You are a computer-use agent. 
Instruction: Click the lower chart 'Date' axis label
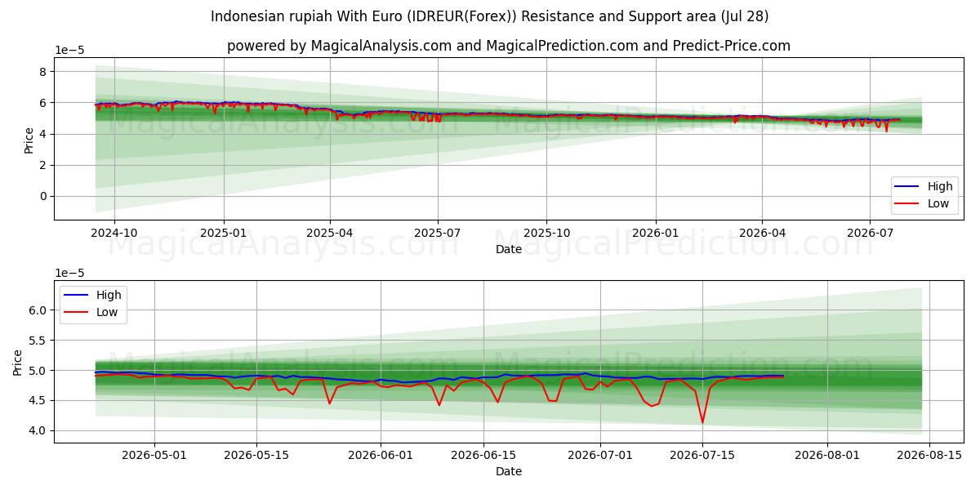tap(509, 471)
